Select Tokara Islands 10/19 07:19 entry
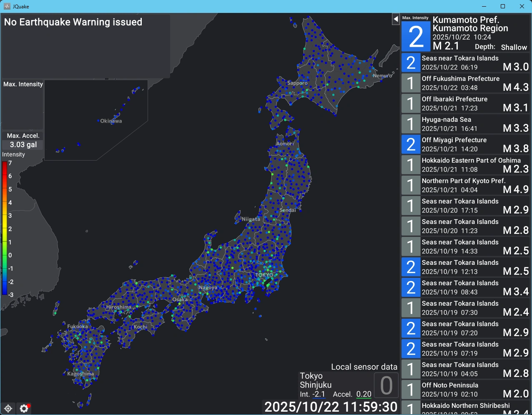 [x=465, y=349]
